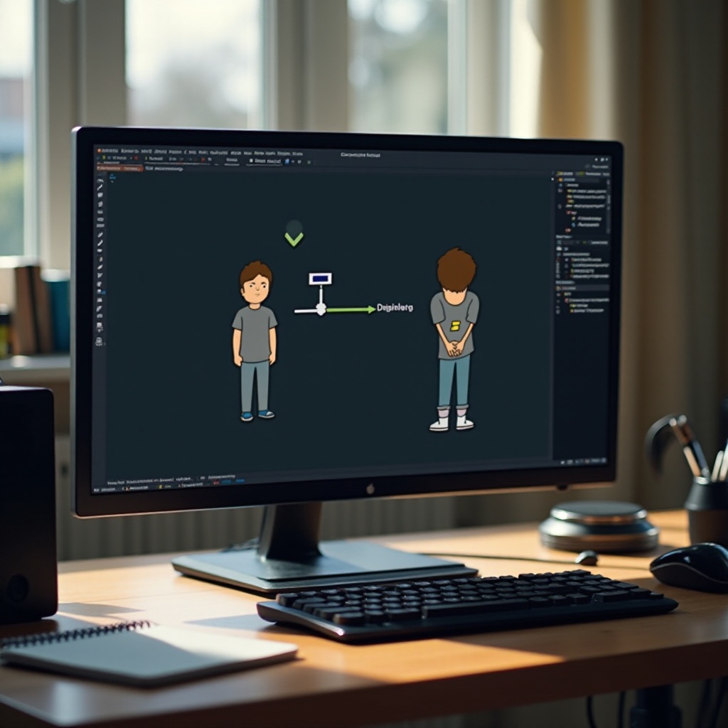Screen dimensions: 728x728
Task: Click the blue icon in the top options bar
Action: point(287,161)
